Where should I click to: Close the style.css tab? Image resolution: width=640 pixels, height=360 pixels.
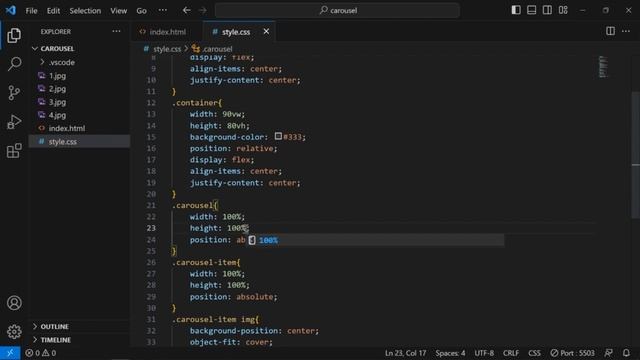tap(266, 31)
